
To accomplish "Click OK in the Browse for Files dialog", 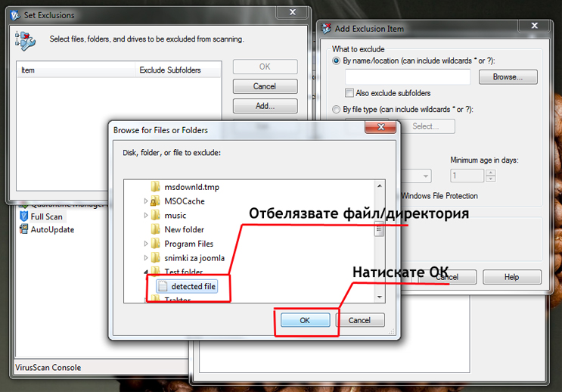I will [x=305, y=320].
